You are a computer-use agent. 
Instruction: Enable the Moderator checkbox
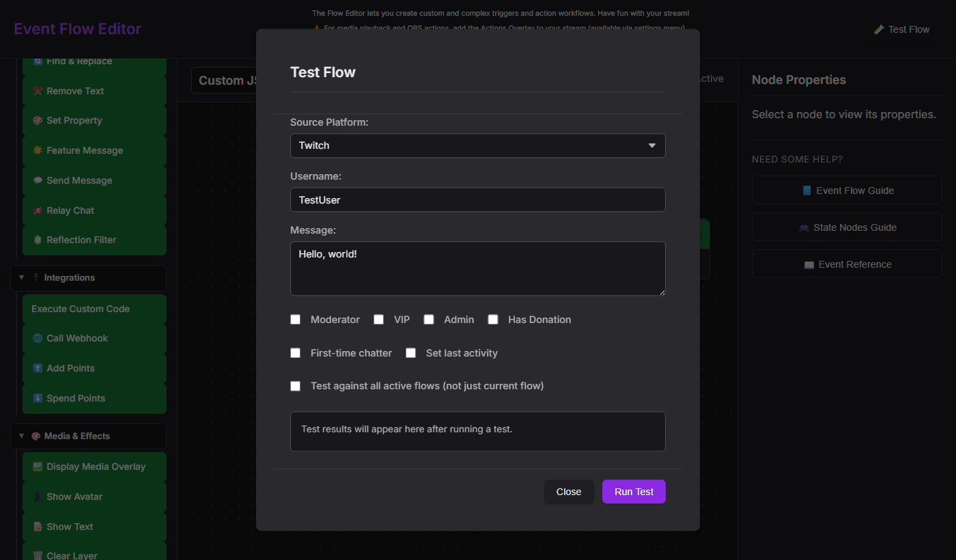[295, 319]
